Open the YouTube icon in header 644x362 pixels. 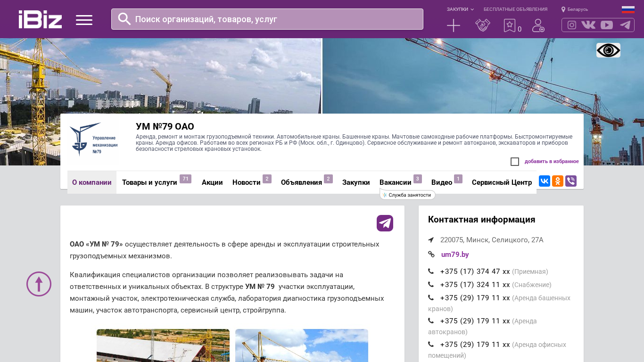pyautogui.click(x=607, y=25)
